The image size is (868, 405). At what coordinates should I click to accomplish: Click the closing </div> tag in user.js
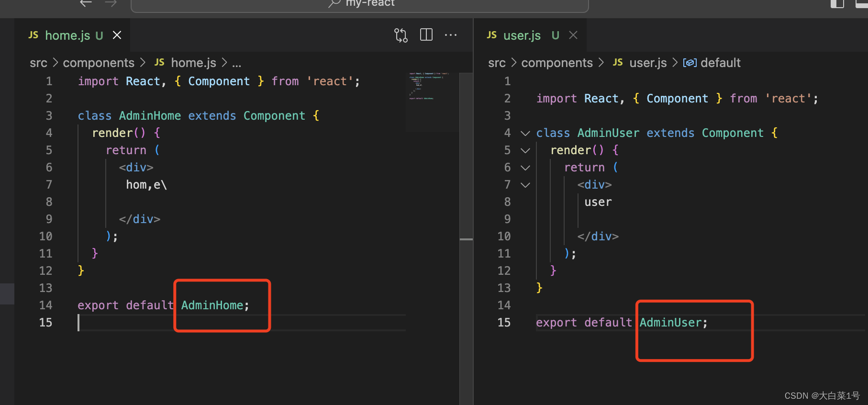click(x=598, y=236)
